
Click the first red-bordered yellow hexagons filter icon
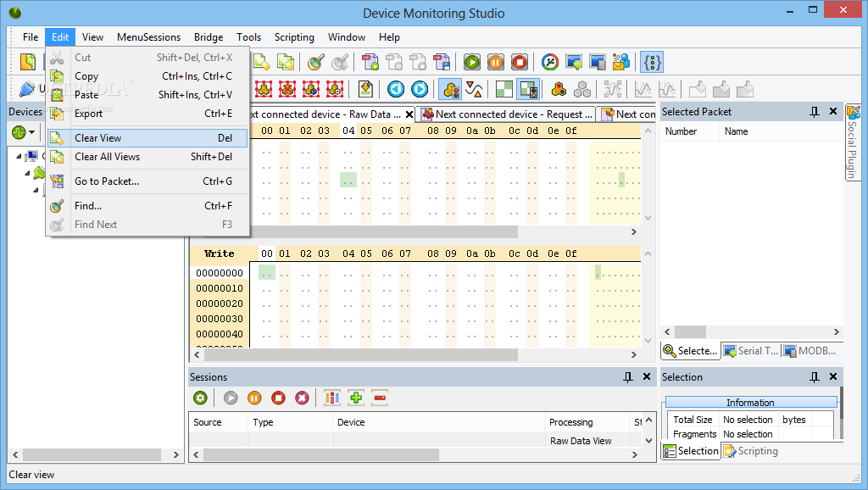(x=264, y=88)
